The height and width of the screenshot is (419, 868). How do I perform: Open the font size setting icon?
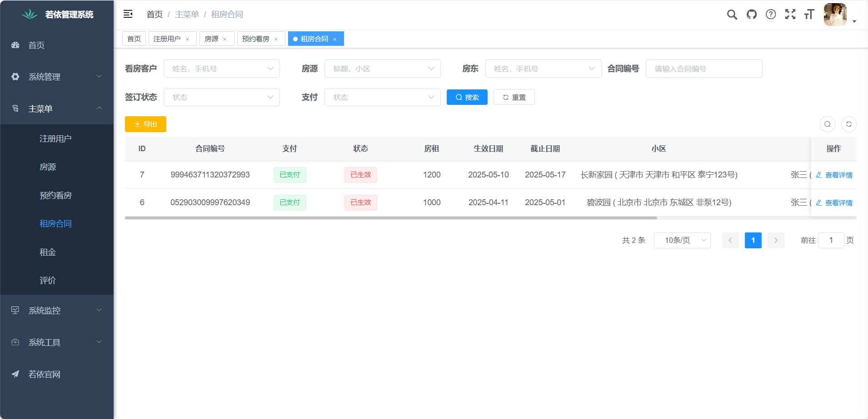point(809,15)
